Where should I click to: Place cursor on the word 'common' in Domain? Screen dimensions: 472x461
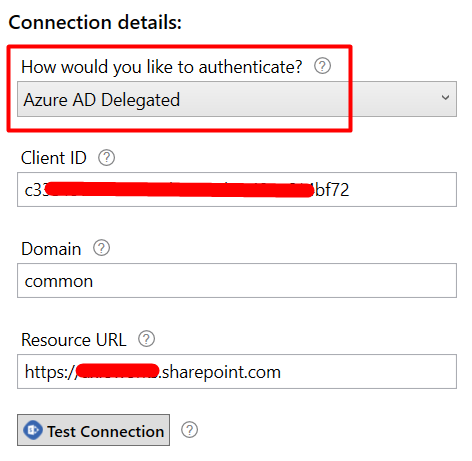tap(59, 281)
